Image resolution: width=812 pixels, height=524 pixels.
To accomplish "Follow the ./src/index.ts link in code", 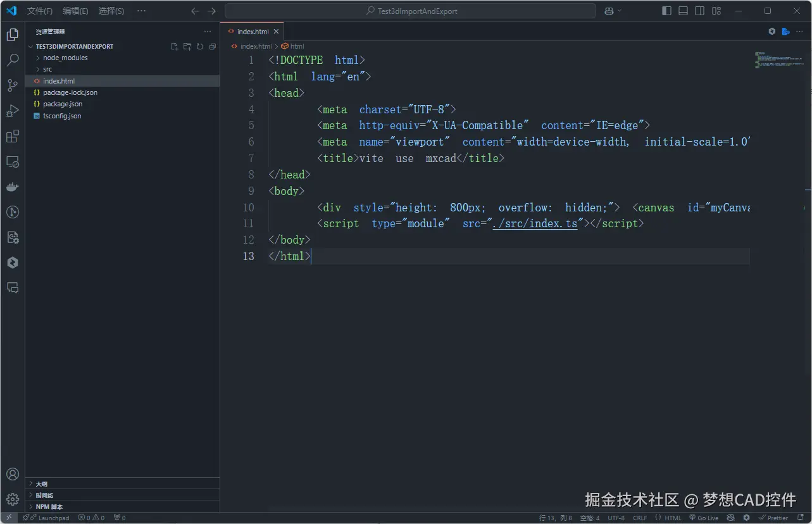I will point(535,223).
